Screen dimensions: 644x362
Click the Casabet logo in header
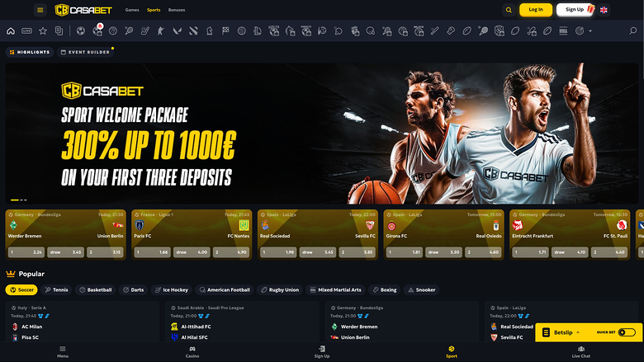tap(83, 10)
